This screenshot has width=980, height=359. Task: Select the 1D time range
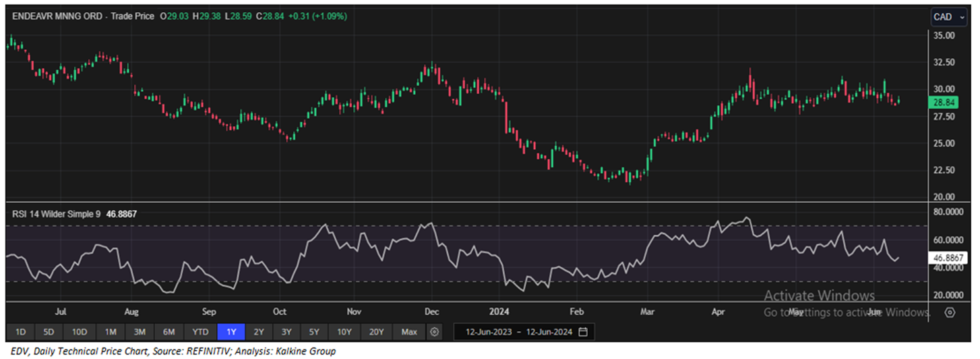(20, 332)
